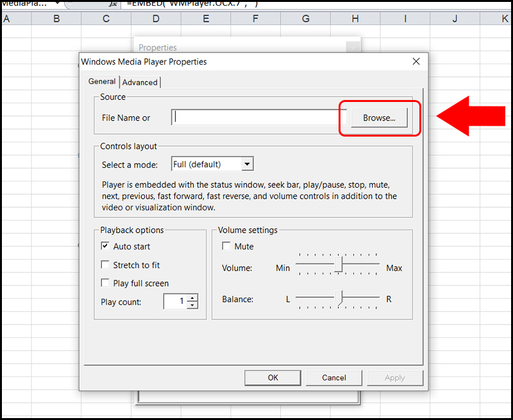513x420 pixels.
Task: Confirm with the OK button
Action: click(x=273, y=378)
